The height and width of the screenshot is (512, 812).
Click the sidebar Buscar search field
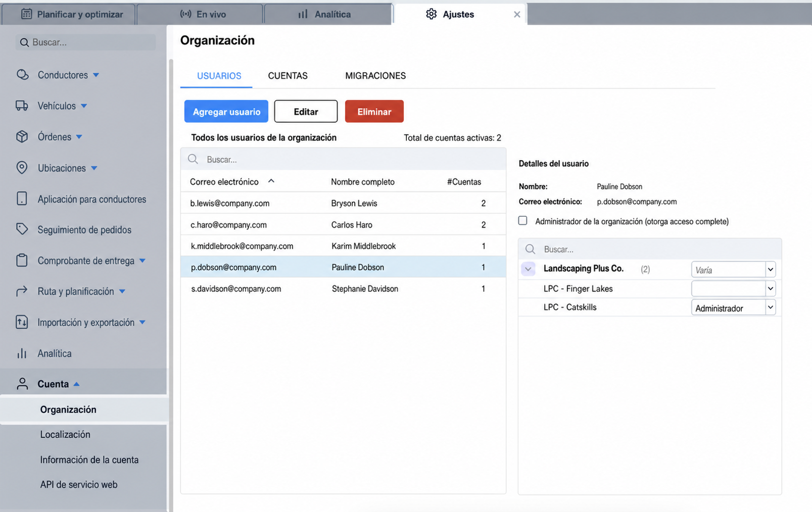[85, 42]
